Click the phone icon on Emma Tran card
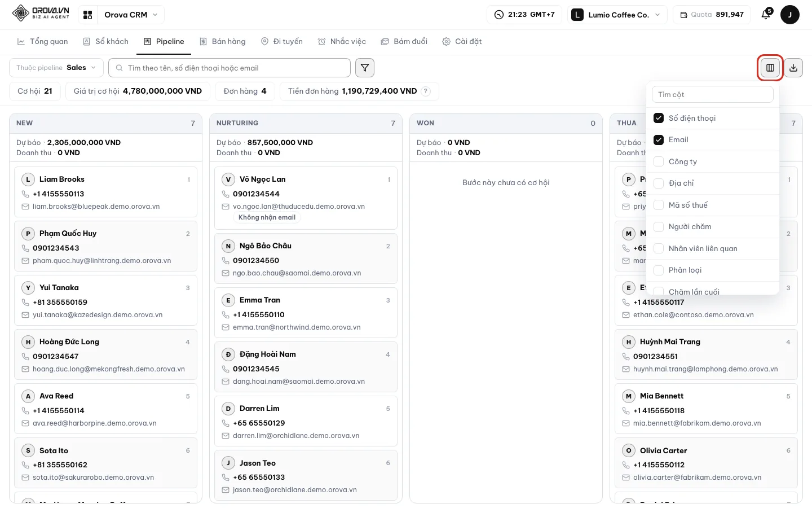 [226, 315]
